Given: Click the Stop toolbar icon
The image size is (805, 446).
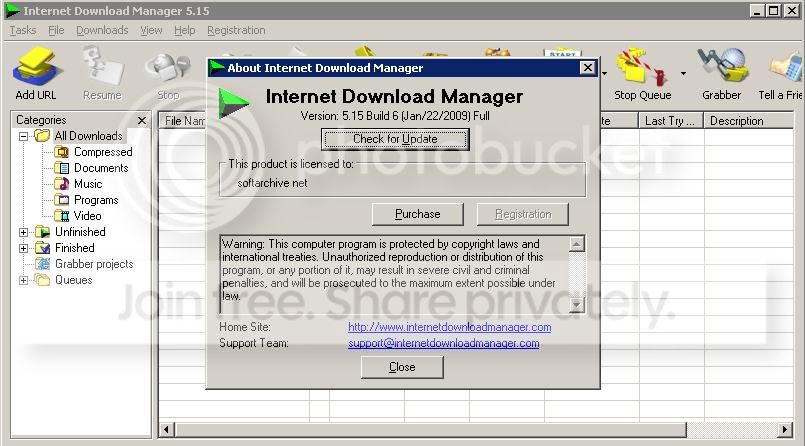Looking at the screenshot, I should tap(168, 73).
